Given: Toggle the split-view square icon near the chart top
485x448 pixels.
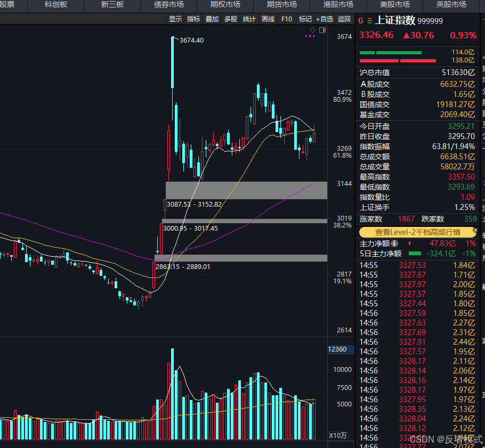Looking at the screenshot, I should coord(322,30).
